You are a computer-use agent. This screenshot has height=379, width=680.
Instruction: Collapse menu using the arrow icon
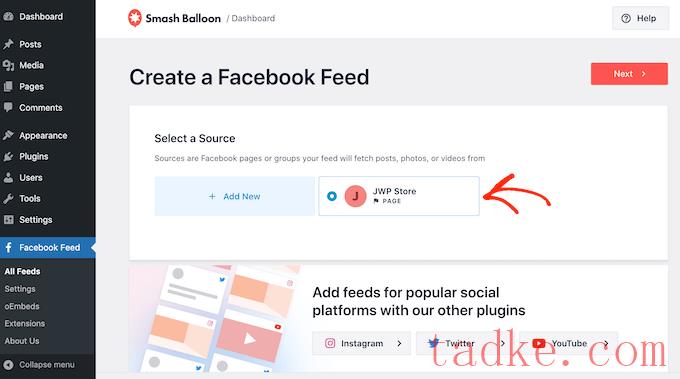(x=8, y=365)
